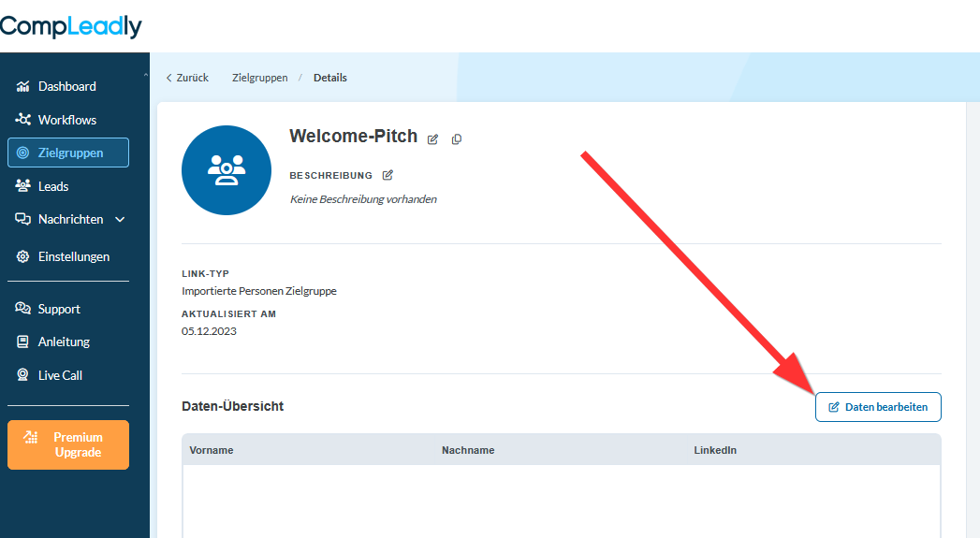Image resolution: width=980 pixels, height=538 pixels.
Task: Click the date 05.12.2023
Action: 209,331
